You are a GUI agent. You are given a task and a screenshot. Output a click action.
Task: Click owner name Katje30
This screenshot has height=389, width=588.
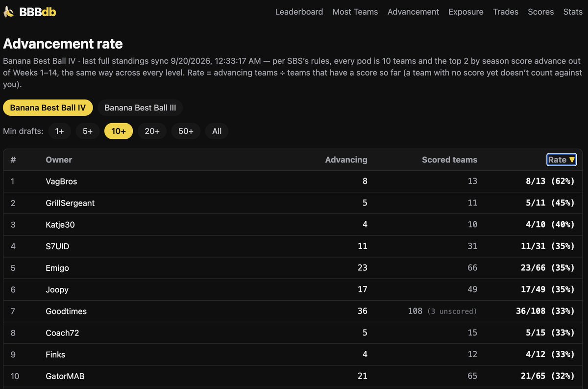pyautogui.click(x=60, y=225)
